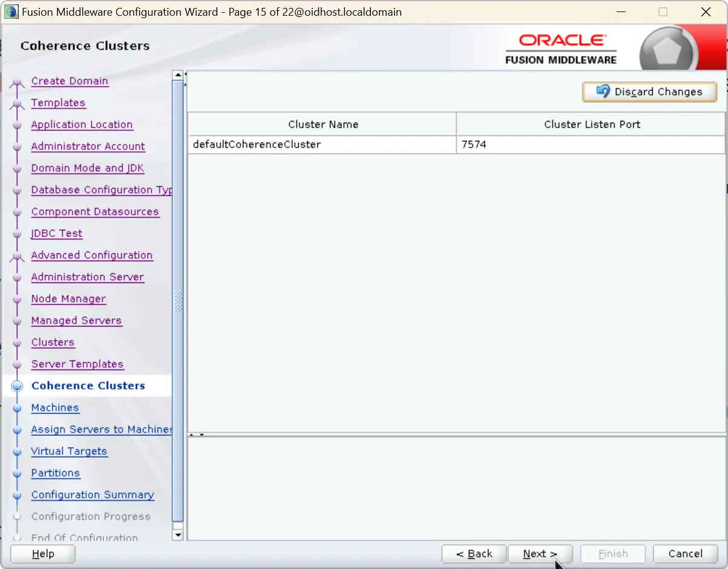The image size is (728, 569).
Task: Open Component Datasources step
Action: (95, 212)
